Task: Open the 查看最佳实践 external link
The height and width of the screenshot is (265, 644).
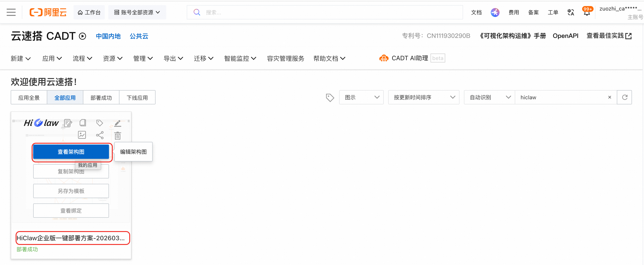Action: [609, 36]
